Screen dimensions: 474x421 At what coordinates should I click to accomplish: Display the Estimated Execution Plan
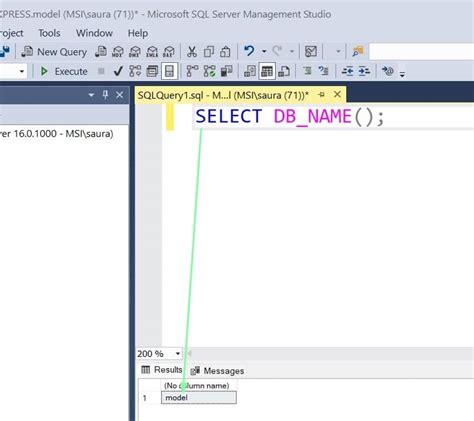click(x=135, y=71)
